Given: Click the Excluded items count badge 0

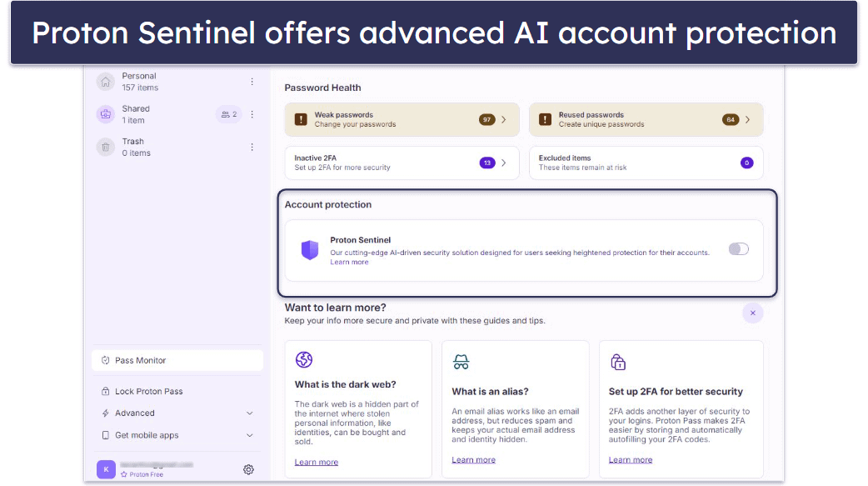Looking at the screenshot, I should pyautogui.click(x=746, y=163).
